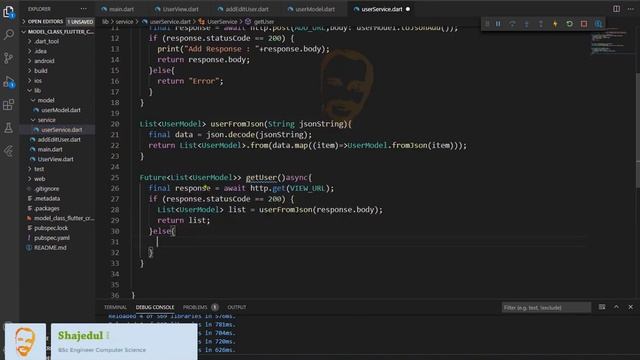The height and width of the screenshot is (360, 640).
Task: Restart the debug session
Action: (569, 24)
